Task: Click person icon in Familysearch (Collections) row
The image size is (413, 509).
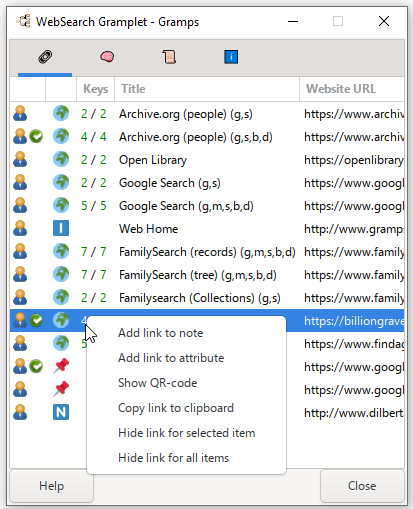Action: [x=20, y=297]
